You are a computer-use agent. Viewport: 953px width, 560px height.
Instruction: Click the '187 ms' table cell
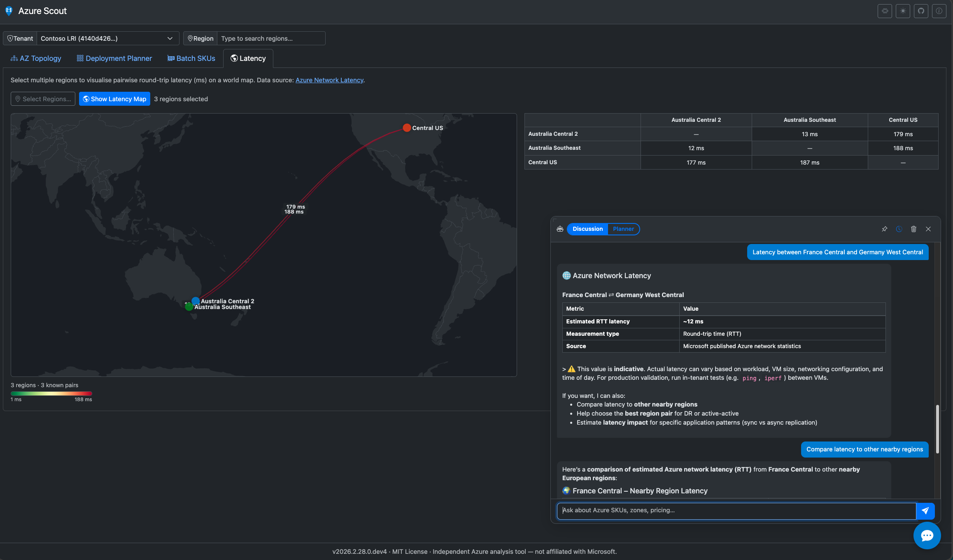[x=810, y=163]
